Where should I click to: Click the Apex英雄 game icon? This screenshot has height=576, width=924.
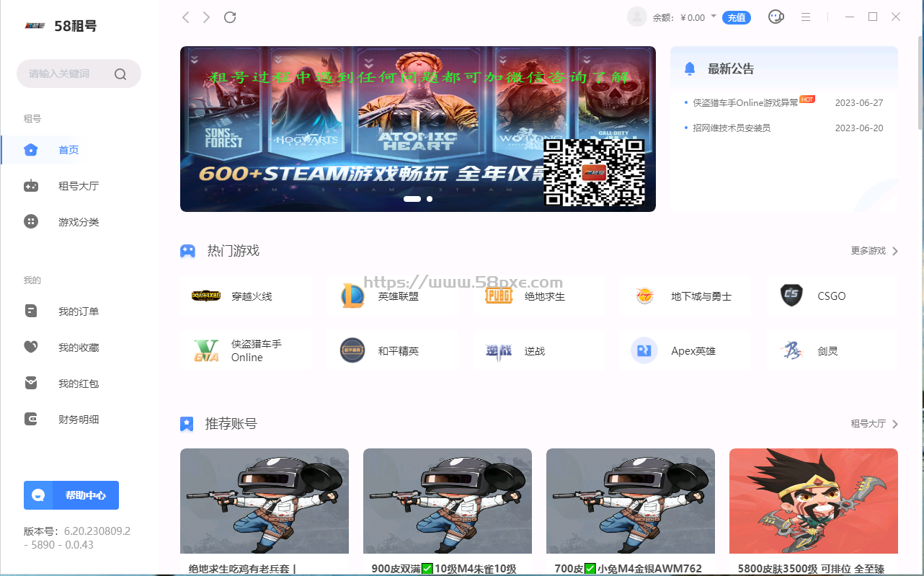[644, 350]
